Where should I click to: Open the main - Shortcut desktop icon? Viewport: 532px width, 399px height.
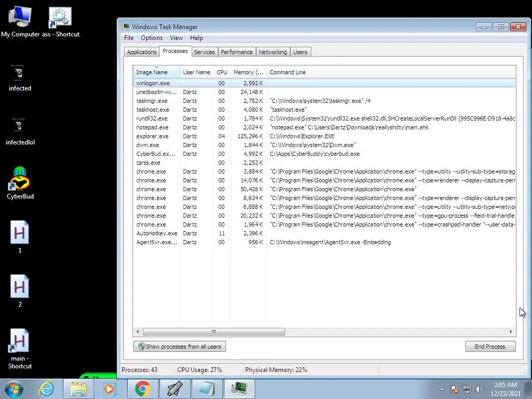[x=20, y=349]
